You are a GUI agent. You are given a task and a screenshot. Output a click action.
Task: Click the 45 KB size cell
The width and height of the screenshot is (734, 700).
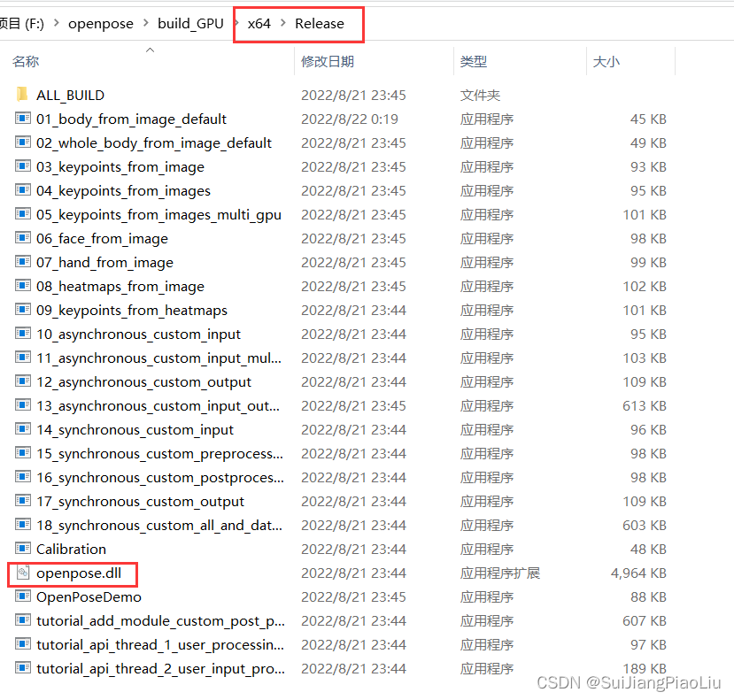[x=648, y=119]
